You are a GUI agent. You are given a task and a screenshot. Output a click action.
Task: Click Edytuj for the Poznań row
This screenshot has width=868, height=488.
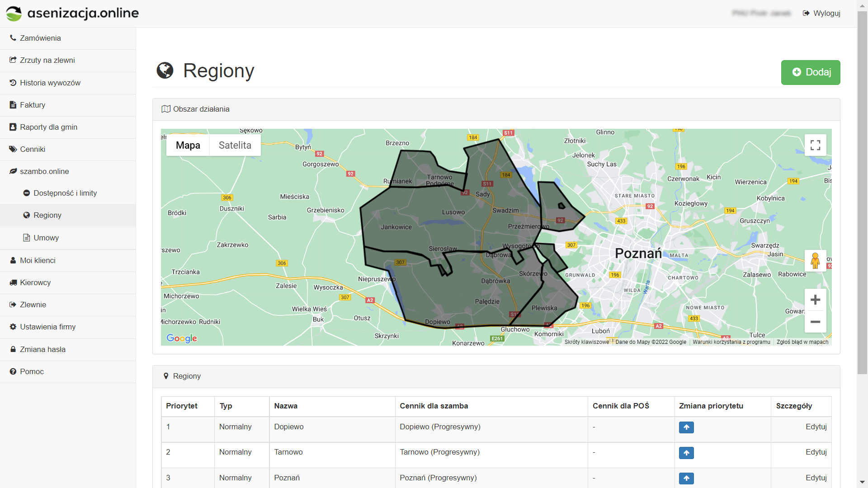point(816,478)
